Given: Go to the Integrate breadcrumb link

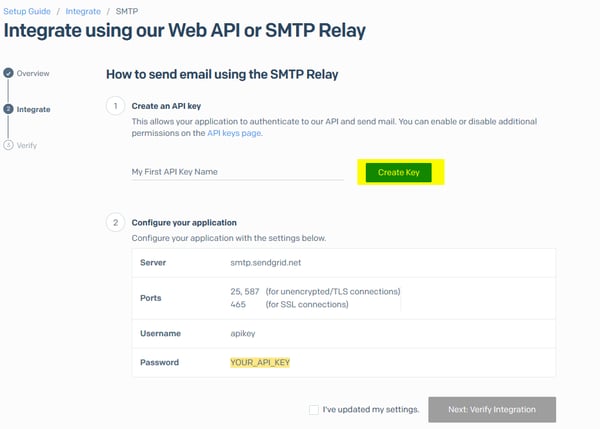Looking at the screenshot, I should [83, 11].
